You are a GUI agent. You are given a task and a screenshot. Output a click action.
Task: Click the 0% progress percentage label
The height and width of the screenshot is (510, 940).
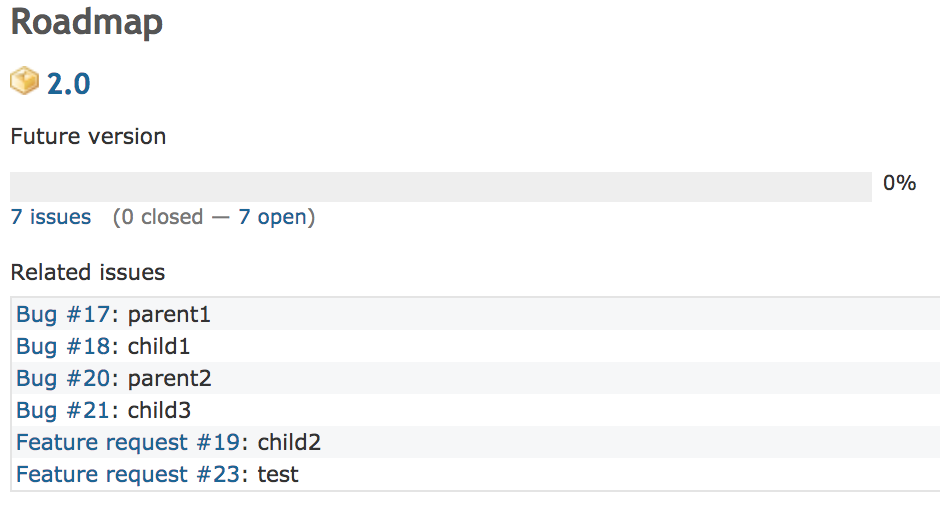tap(899, 182)
